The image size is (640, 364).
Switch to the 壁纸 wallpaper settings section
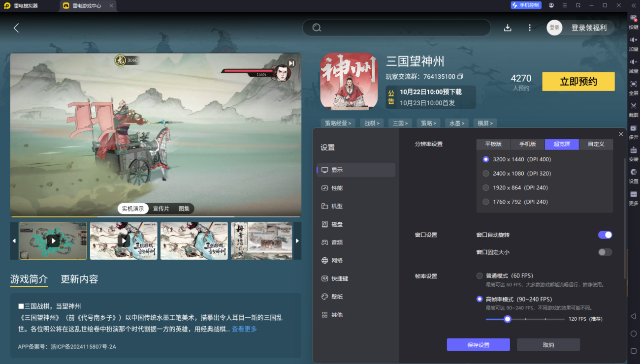coord(338,296)
